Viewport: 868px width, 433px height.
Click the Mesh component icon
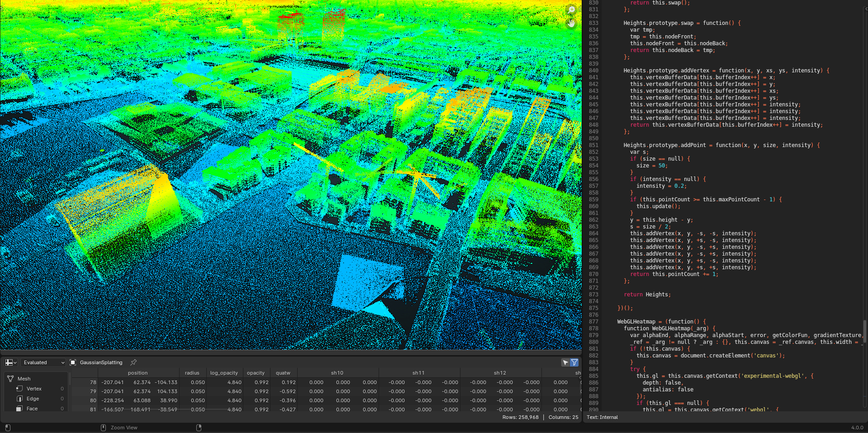click(10, 379)
